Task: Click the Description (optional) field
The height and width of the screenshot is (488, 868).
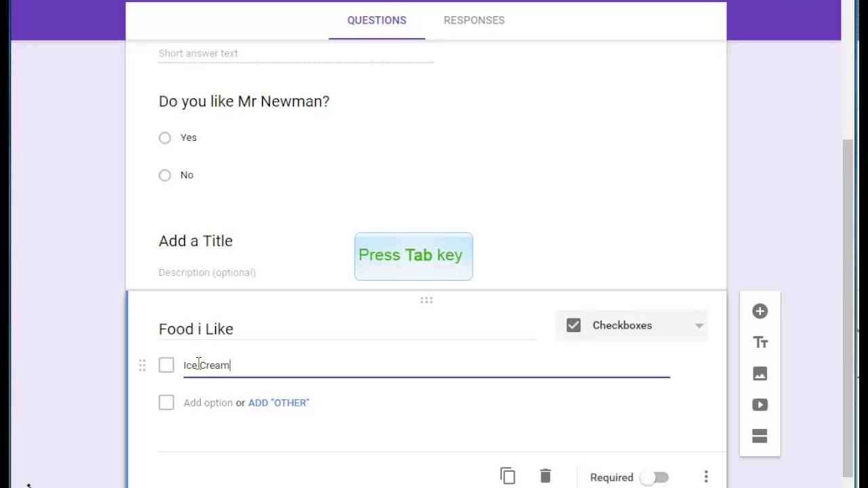Action: [x=207, y=272]
